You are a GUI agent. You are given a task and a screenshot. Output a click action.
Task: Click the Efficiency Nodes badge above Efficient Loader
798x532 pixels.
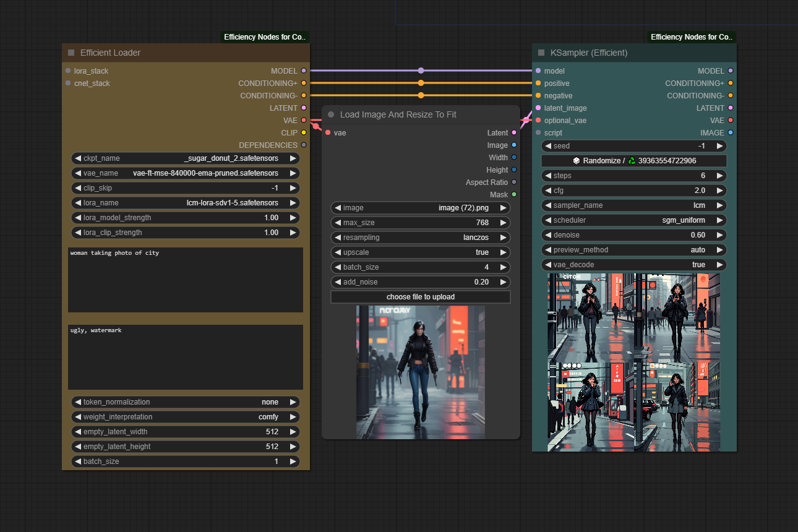(265, 37)
